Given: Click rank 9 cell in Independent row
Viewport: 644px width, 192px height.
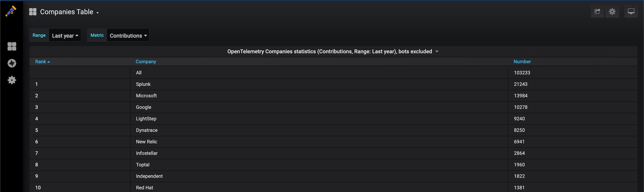Looking at the screenshot, I should pos(80,176).
